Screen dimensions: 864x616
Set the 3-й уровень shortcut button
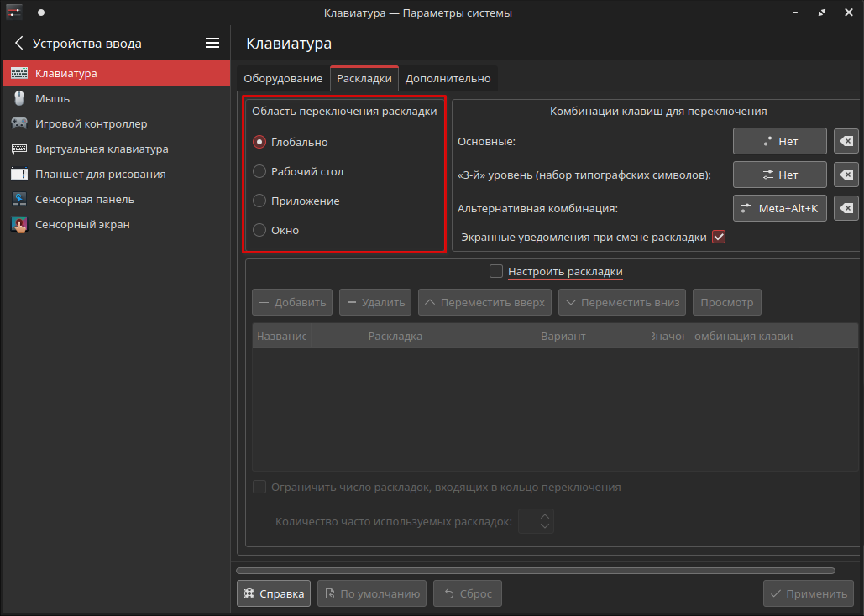(x=780, y=175)
